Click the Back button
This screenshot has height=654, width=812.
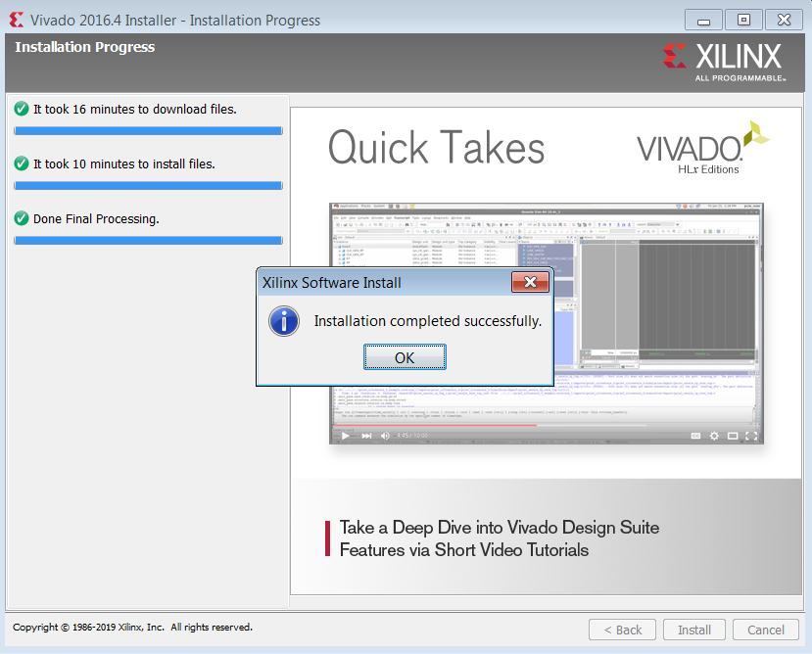(622, 630)
